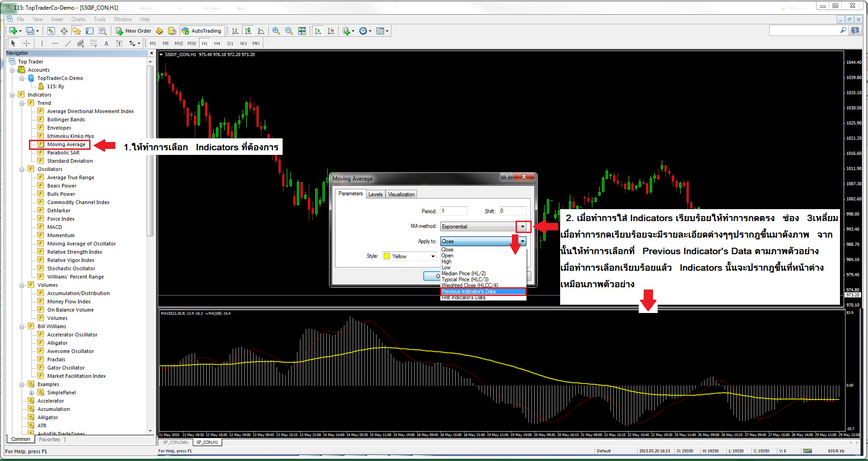The height and width of the screenshot is (461, 868).
Task: Open the Fibonacci retracement tool
Action: (93, 43)
